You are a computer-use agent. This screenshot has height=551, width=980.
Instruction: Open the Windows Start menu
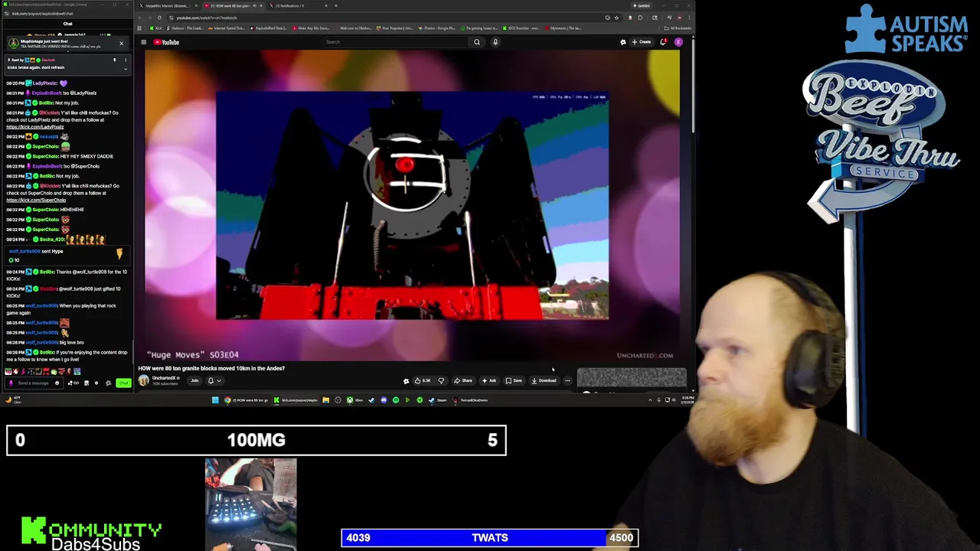pyautogui.click(x=215, y=400)
